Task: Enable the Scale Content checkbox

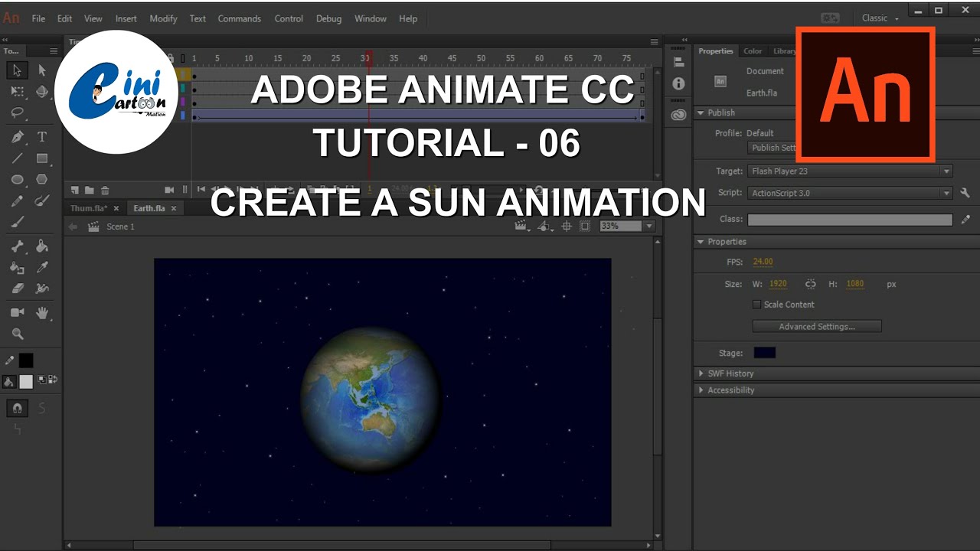Action: click(757, 305)
